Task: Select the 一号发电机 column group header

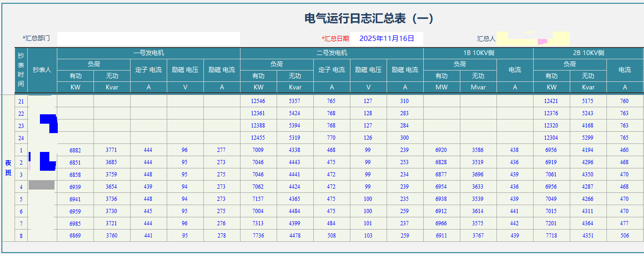Action: (148, 53)
